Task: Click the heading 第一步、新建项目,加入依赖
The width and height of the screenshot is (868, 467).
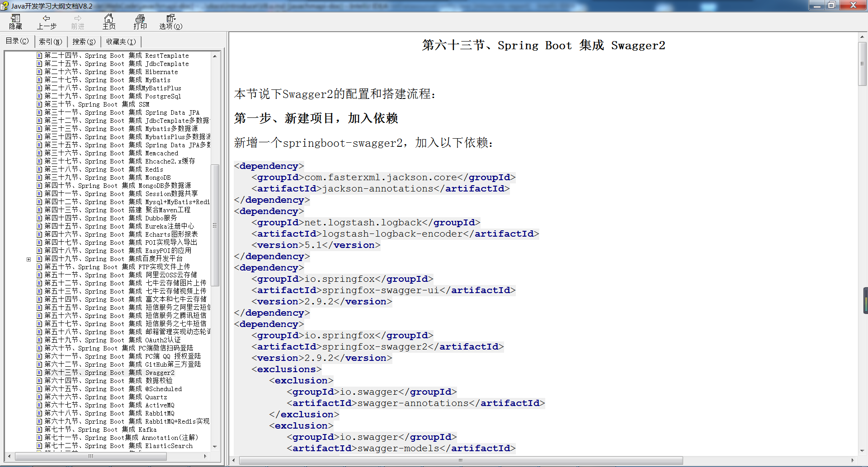Action: click(316, 118)
